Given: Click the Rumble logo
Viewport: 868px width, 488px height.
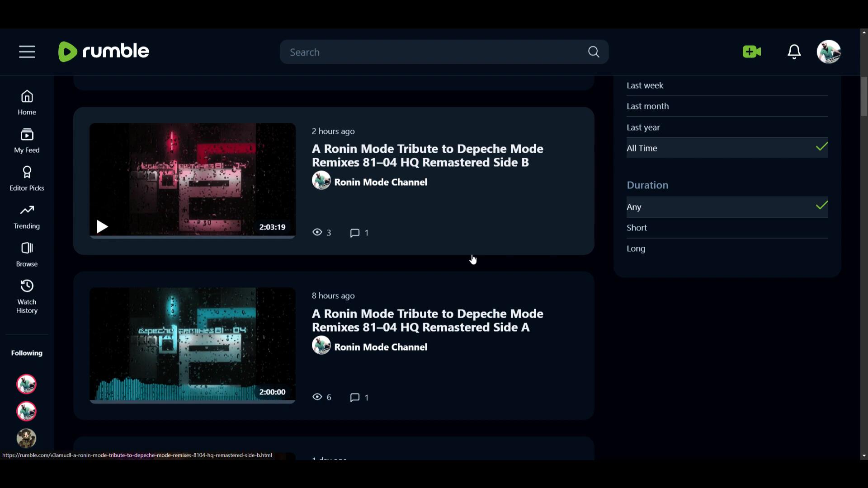Looking at the screenshot, I should 104,52.
